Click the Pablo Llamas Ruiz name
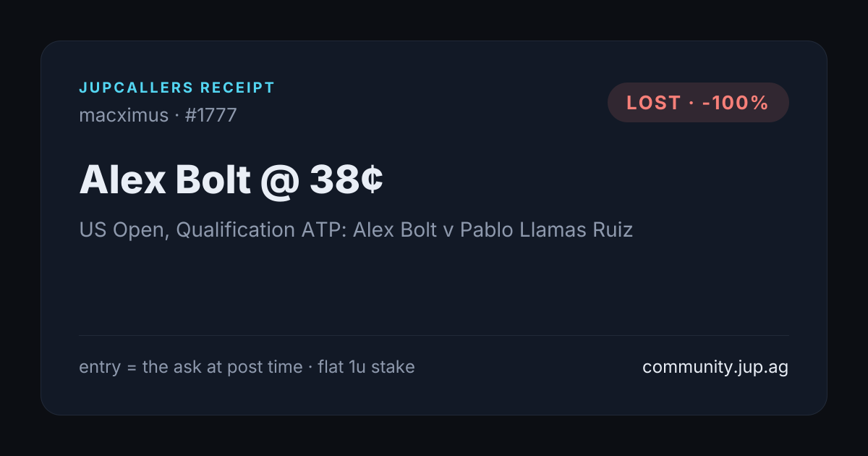The image size is (868, 456). coord(546,230)
